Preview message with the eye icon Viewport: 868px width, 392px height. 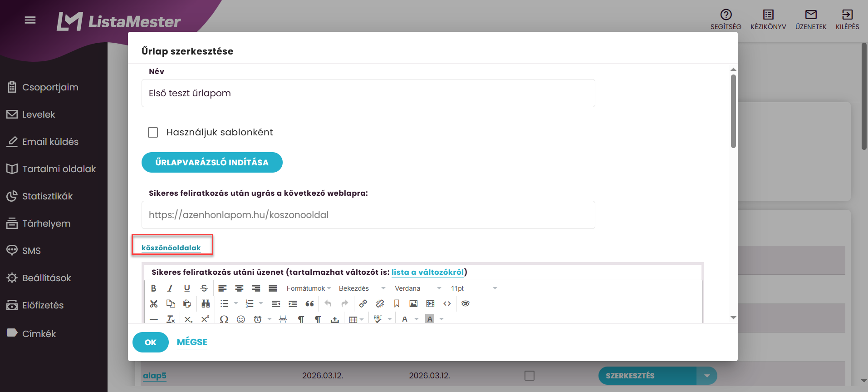pyautogui.click(x=466, y=304)
